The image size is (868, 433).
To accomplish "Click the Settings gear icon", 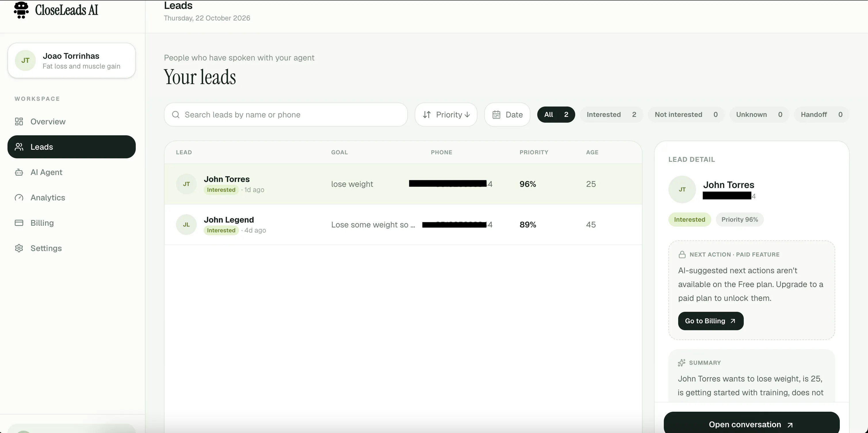I will (x=19, y=248).
